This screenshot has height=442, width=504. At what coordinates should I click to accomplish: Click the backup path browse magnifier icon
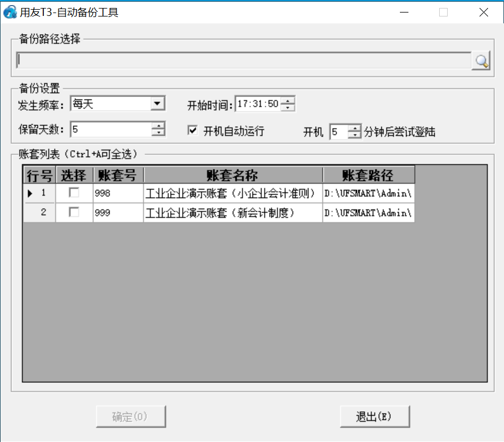pos(481,61)
